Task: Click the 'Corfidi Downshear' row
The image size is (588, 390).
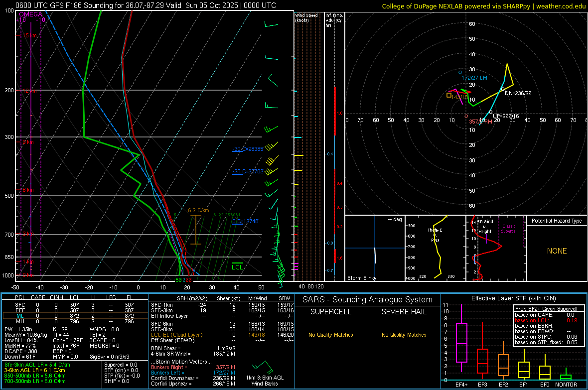Action: [193, 378]
